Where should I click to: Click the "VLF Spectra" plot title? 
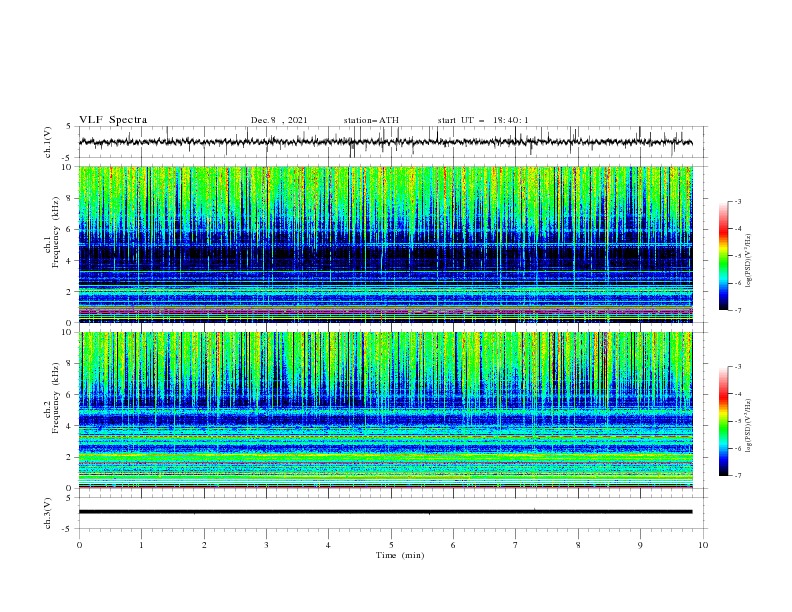point(113,120)
